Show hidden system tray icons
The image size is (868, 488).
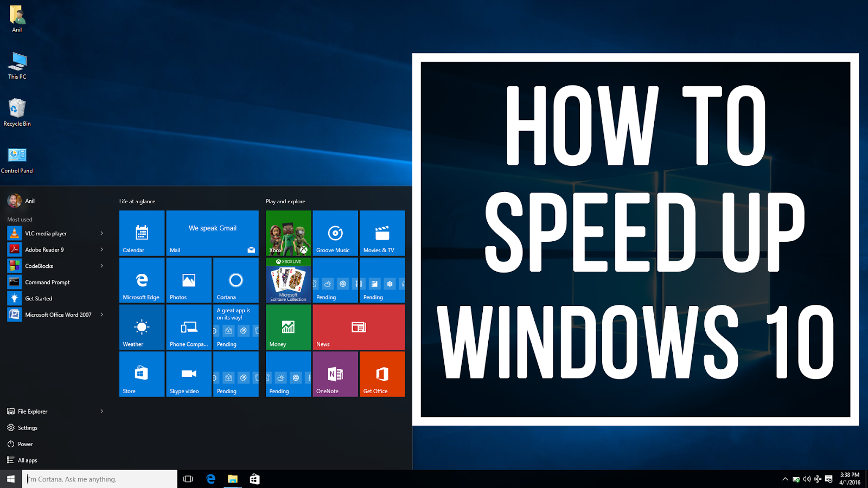[x=785, y=479]
